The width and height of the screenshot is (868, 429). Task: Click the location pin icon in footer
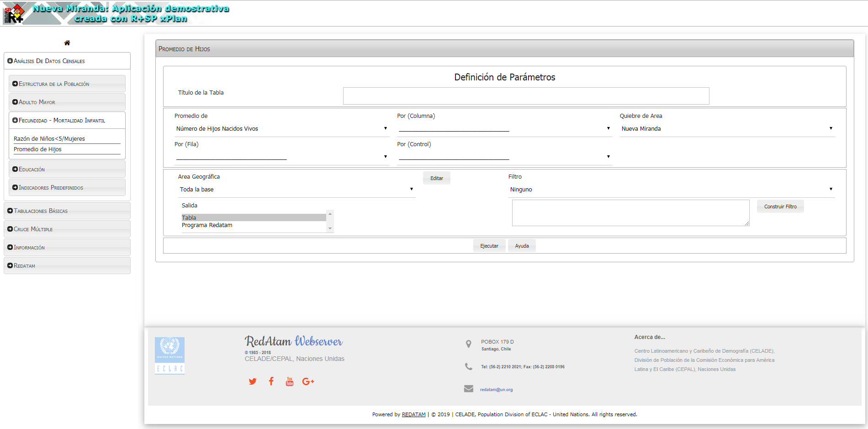click(x=468, y=344)
